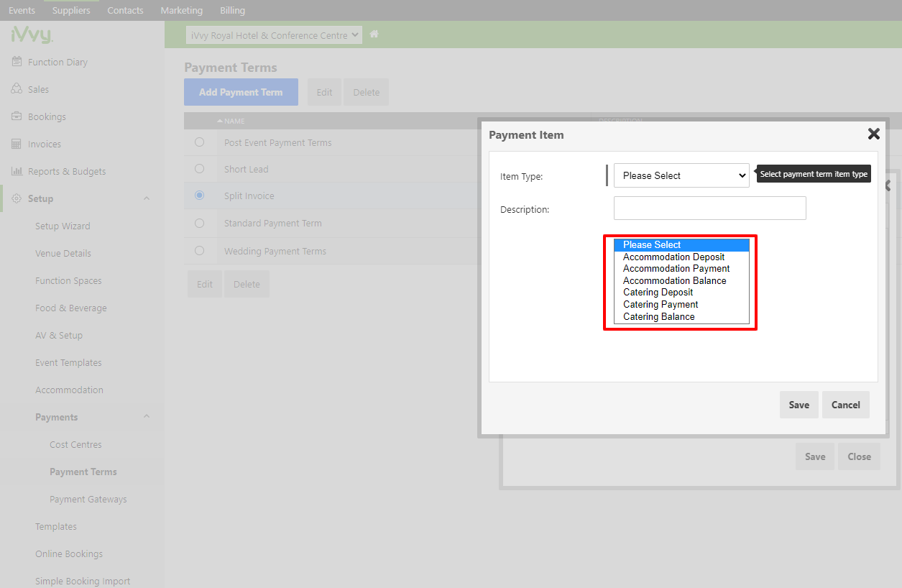Viewport: 902px width, 588px height.
Task: Collapse the Setup section chevron
Action: (147, 198)
